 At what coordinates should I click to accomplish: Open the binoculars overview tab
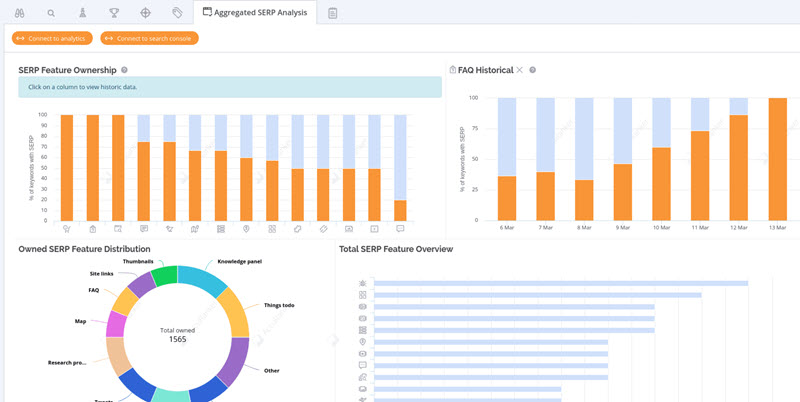19,13
